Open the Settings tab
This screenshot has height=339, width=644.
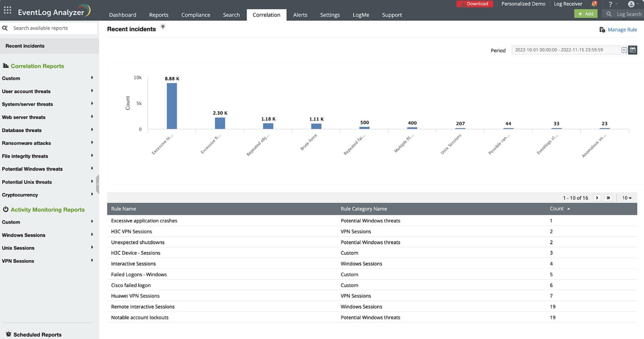click(x=330, y=15)
